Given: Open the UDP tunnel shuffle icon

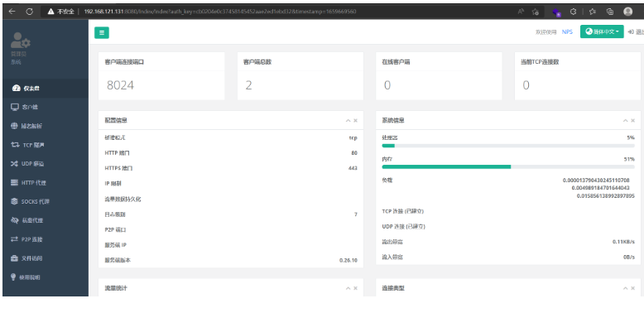Looking at the screenshot, I should [15, 164].
